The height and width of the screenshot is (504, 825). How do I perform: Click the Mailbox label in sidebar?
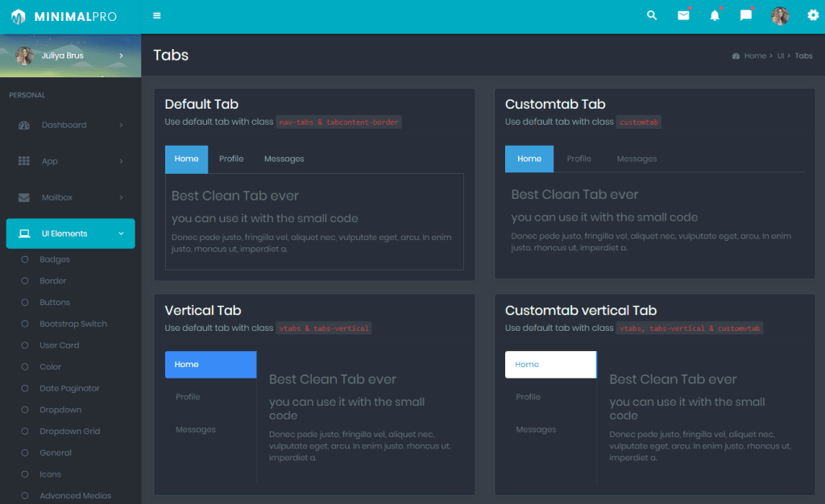point(57,197)
